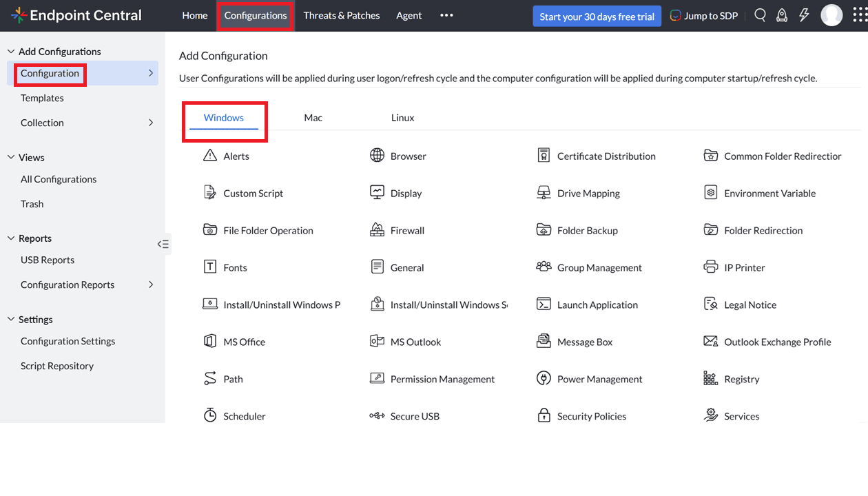Open Trash in sidebar
The image size is (868, 496).
pos(32,204)
